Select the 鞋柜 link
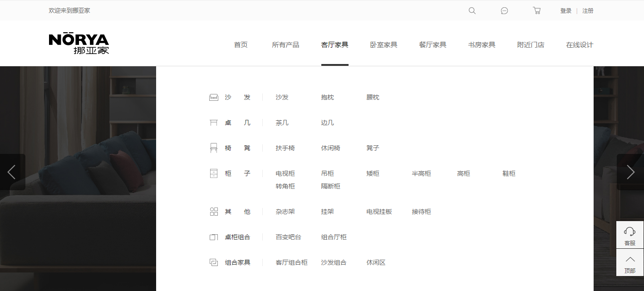The width and height of the screenshot is (644, 291). pyautogui.click(x=509, y=173)
